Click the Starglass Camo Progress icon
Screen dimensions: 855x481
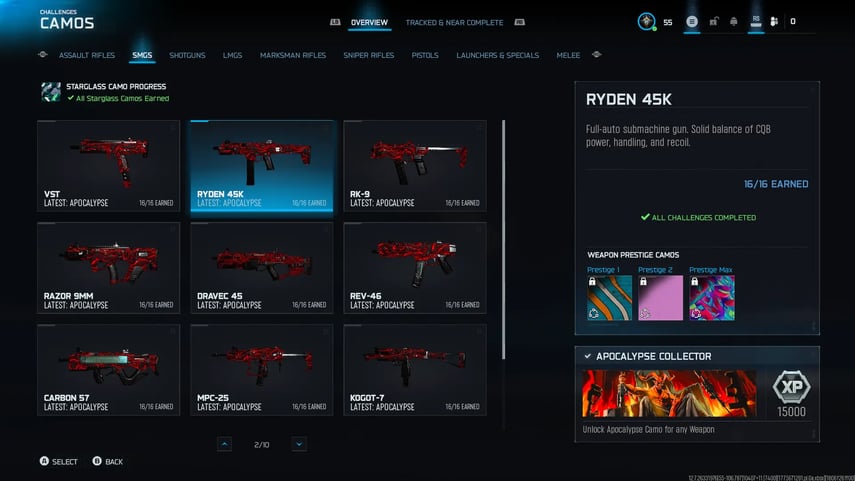tap(50, 92)
